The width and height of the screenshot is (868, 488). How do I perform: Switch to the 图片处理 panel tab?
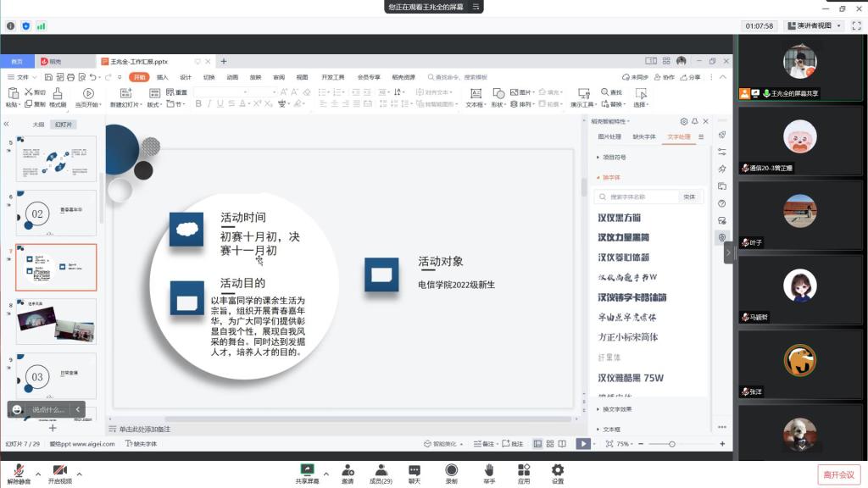tap(609, 136)
